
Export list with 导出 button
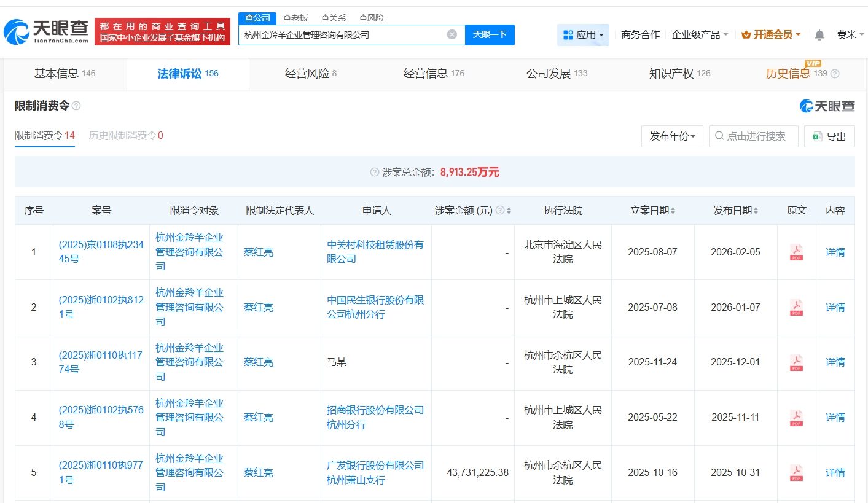coord(829,136)
